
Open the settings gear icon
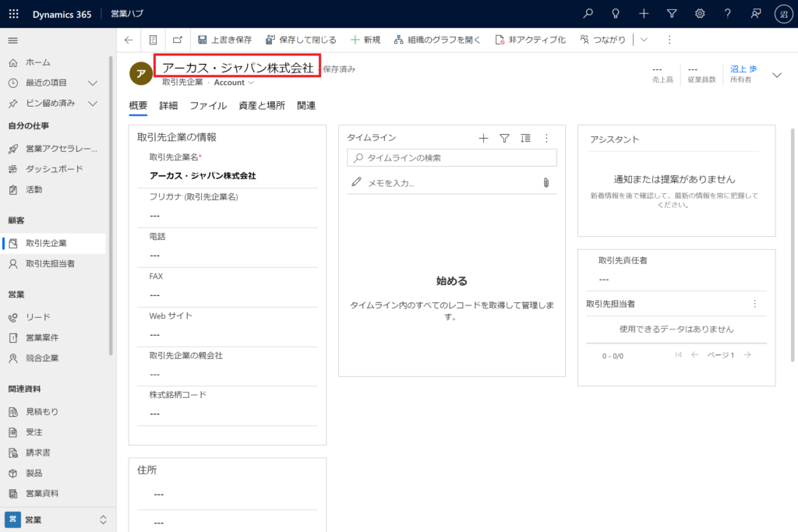point(700,13)
